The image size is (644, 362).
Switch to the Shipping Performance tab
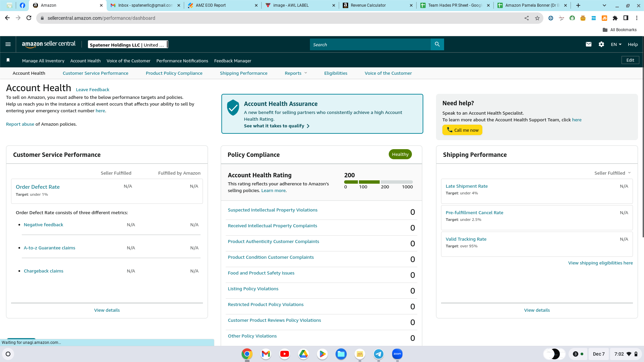pos(244,73)
